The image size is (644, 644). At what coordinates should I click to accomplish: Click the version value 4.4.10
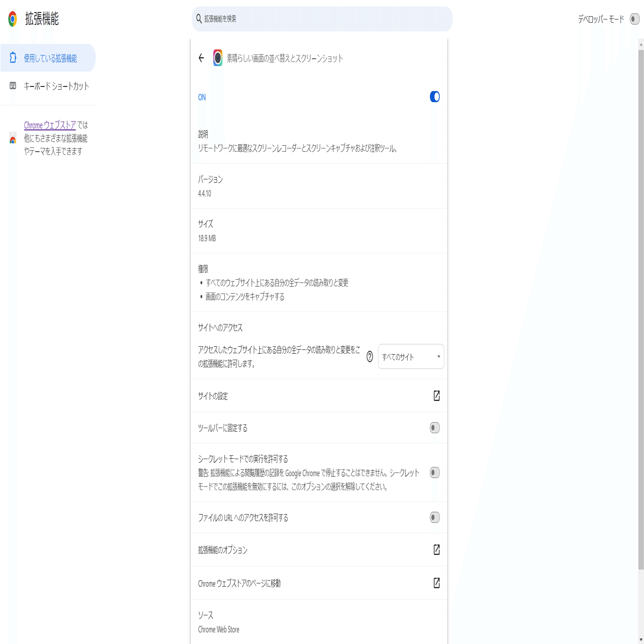(204, 193)
